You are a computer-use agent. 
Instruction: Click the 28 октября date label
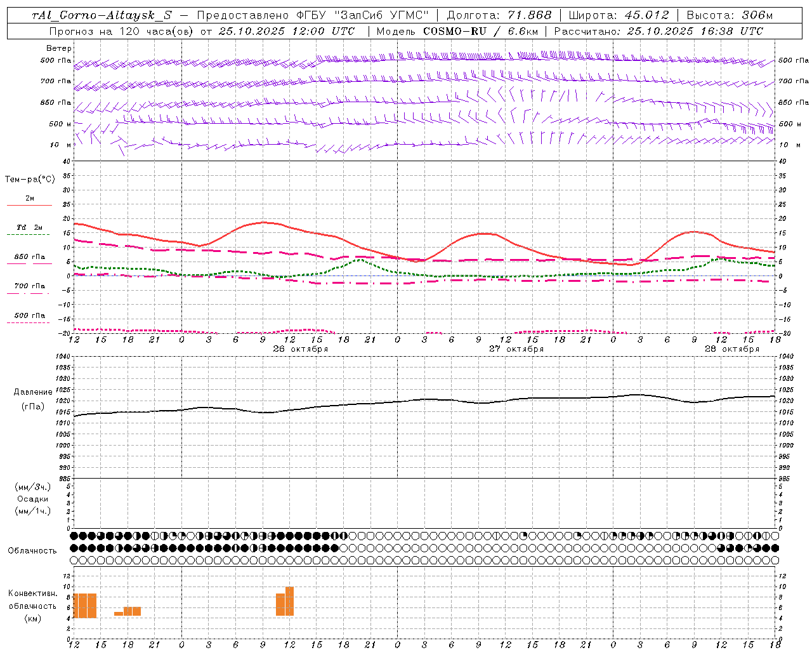731,349
